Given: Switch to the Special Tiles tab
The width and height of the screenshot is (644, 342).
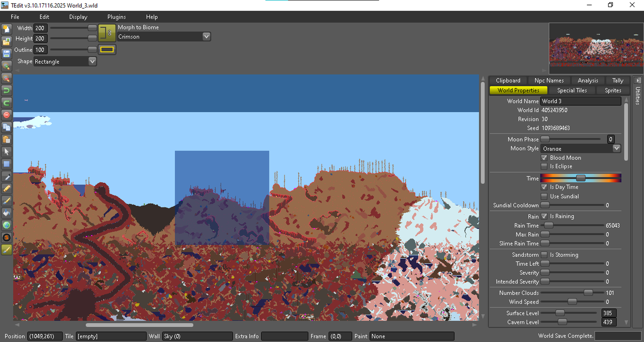Looking at the screenshot, I should [x=572, y=90].
